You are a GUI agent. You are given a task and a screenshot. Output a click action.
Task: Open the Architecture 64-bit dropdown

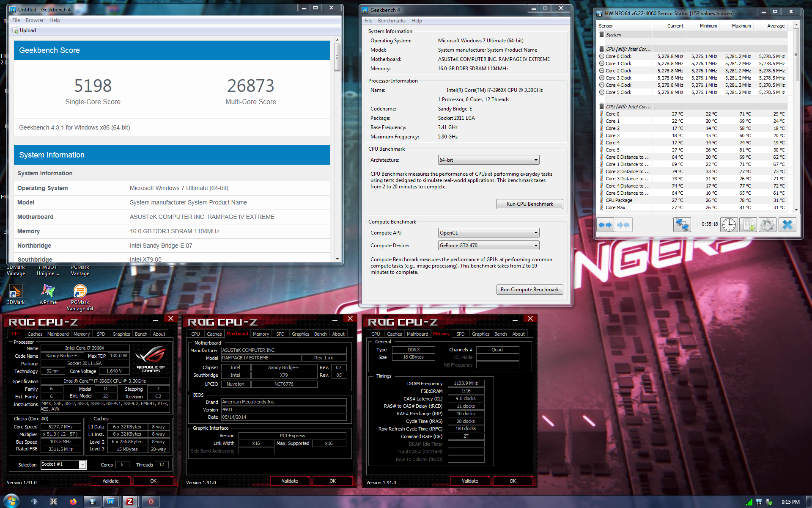click(488, 160)
